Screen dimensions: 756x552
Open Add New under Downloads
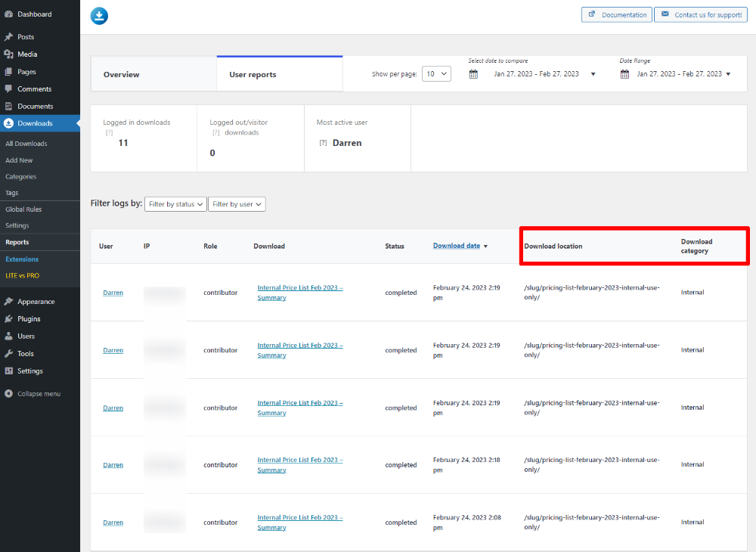pyautogui.click(x=19, y=160)
